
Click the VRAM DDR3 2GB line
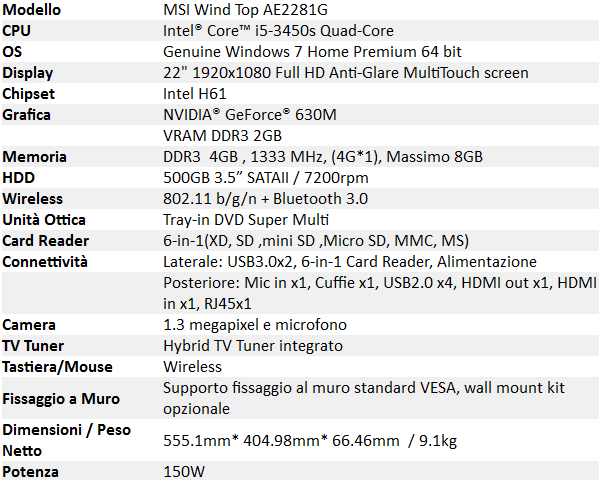coord(222,136)
